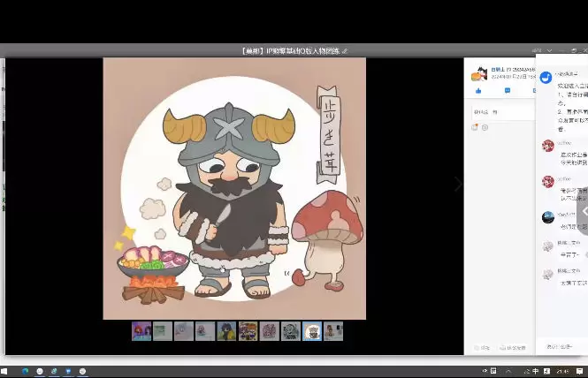Click the large viking illustration in the viewer

point(234,188)
